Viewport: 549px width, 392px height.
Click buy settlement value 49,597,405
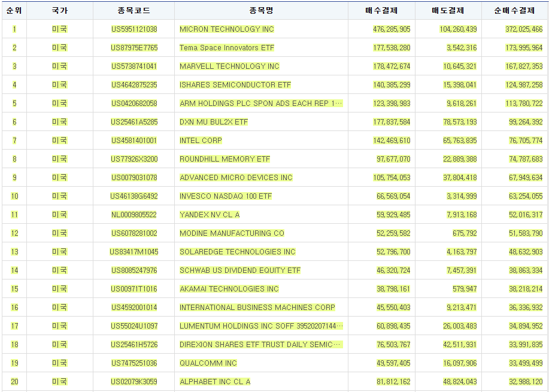point(393,363)
